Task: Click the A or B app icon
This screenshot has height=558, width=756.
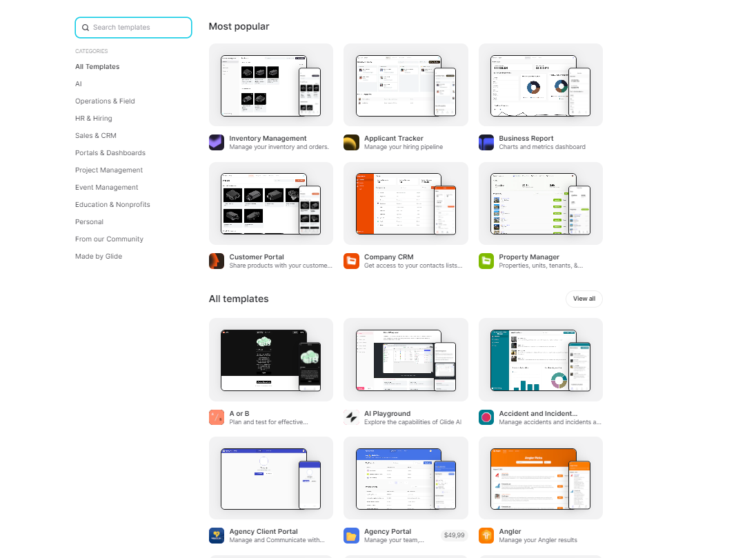Action: (x=217, y=417)
